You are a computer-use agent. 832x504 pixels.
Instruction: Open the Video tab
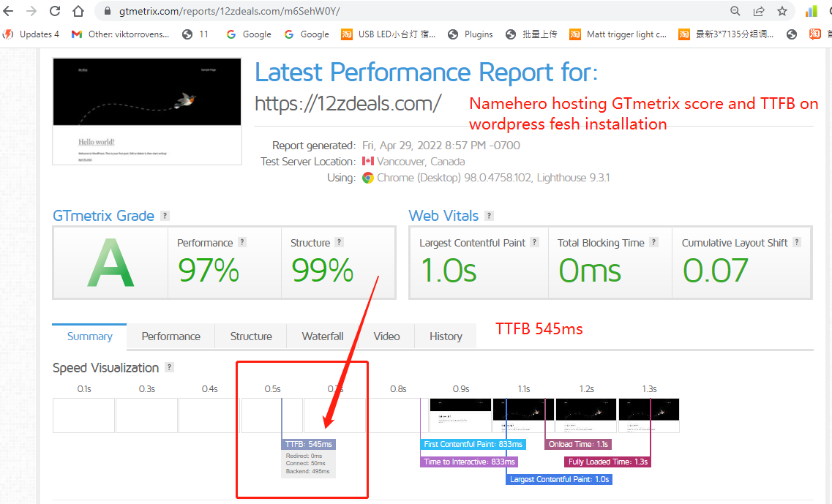(386, 336)
